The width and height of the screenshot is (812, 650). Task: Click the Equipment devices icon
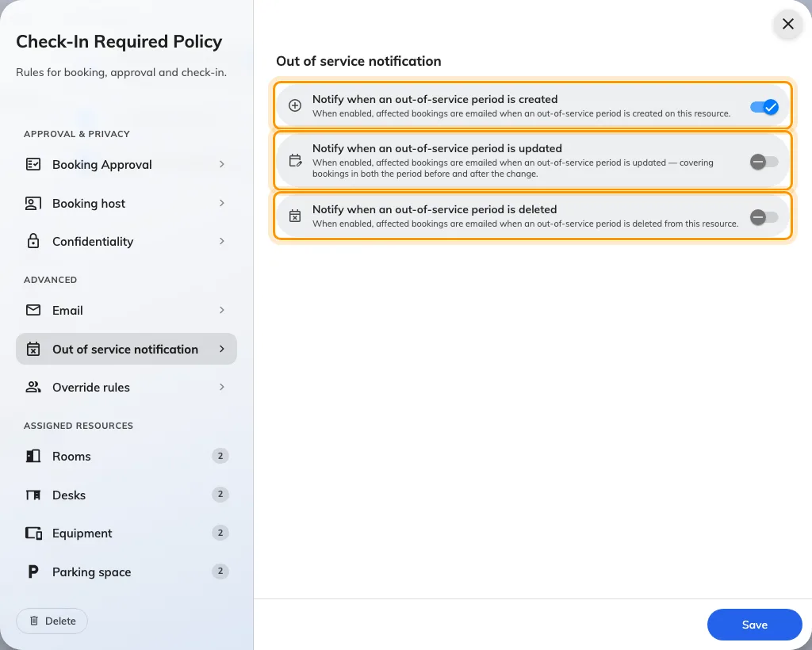(33, 533)
